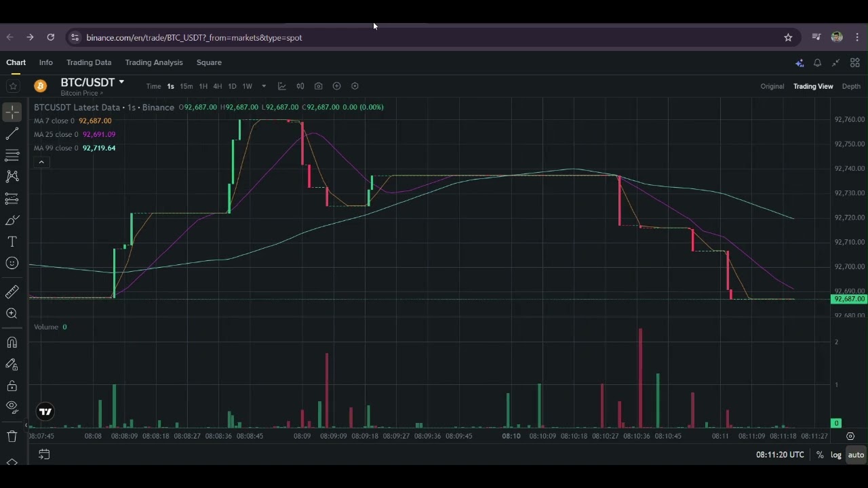The image size is (868, 488).
Task: Open the Fibonacci/gann lines tool
Action: click(x=12, y=155)
